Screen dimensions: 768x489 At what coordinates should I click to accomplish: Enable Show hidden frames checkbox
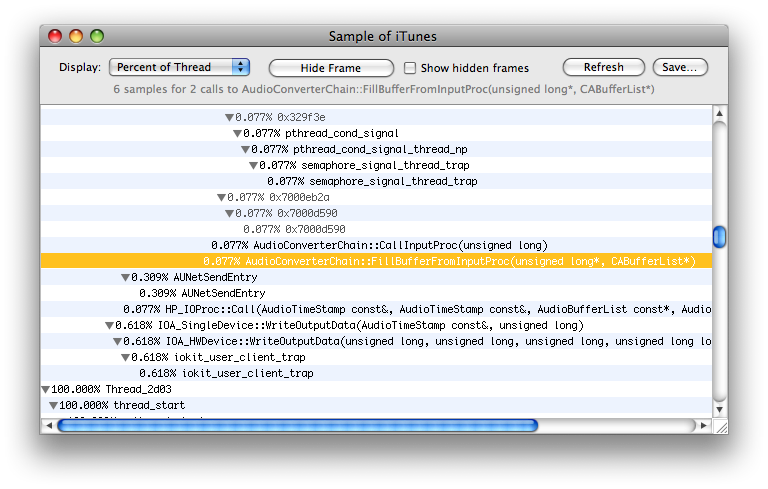[409, 68]
